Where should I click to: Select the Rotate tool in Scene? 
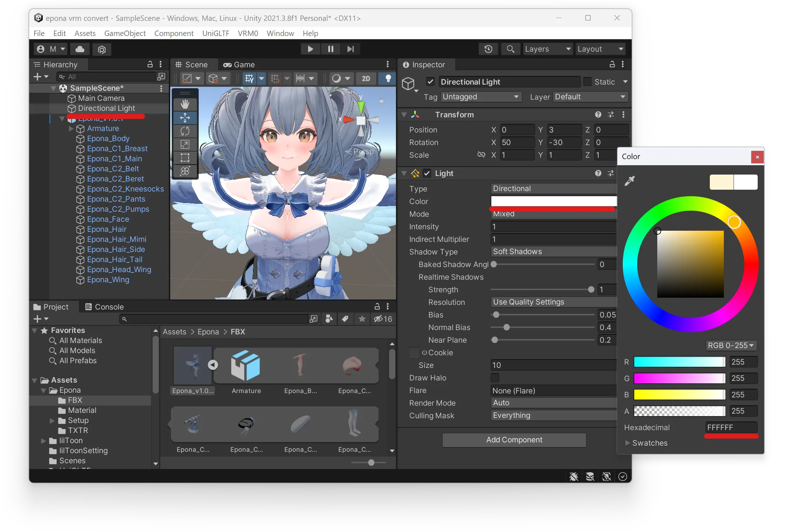[185, 131]
